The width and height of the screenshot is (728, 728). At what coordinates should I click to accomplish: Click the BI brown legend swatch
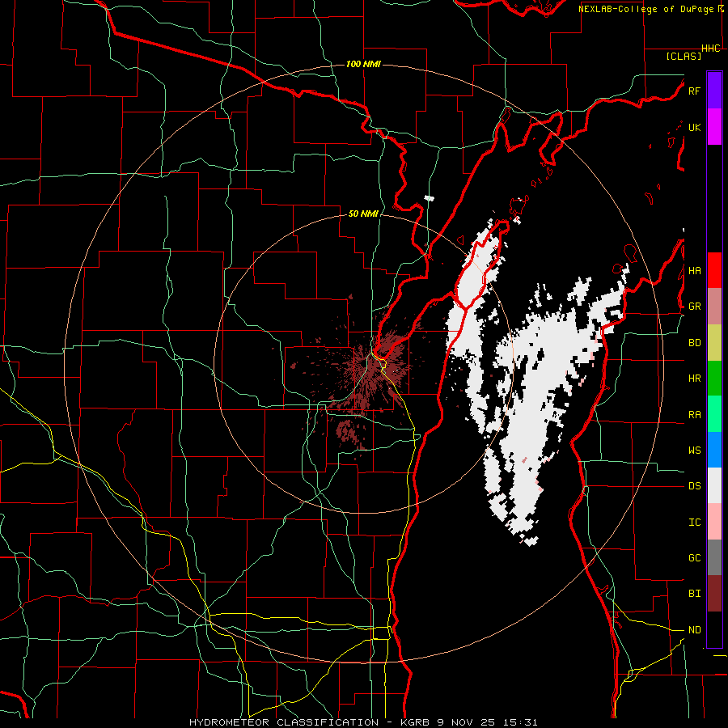(x=714, y=594)
